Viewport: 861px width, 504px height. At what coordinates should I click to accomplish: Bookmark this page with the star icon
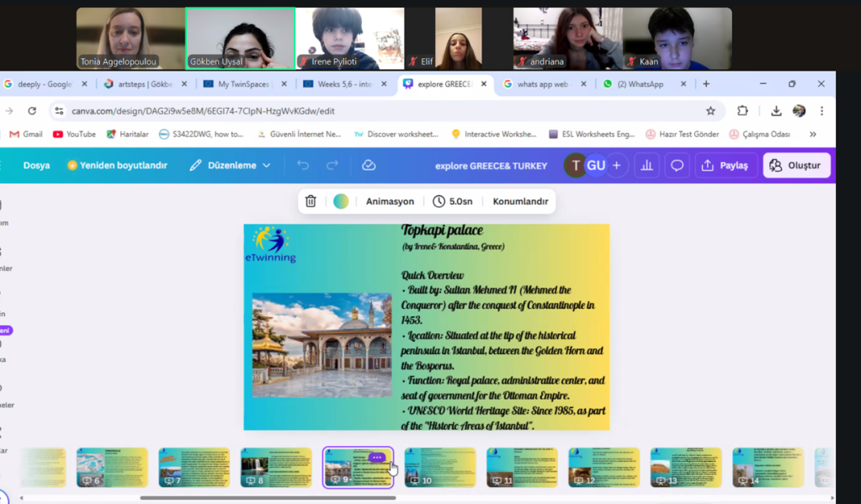[x=710, y=111]
